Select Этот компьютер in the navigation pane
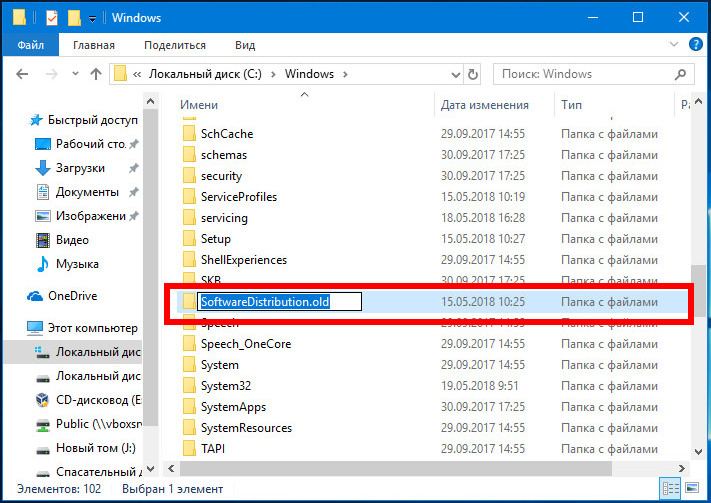The width and height of the screenshot is (711, 503). [x=93, y=328]
